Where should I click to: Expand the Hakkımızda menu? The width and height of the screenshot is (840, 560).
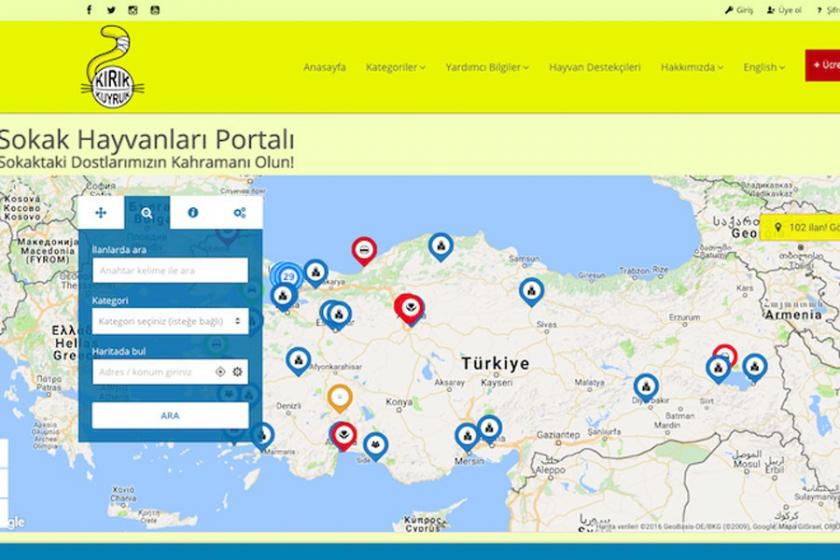(x=692, y=67)
